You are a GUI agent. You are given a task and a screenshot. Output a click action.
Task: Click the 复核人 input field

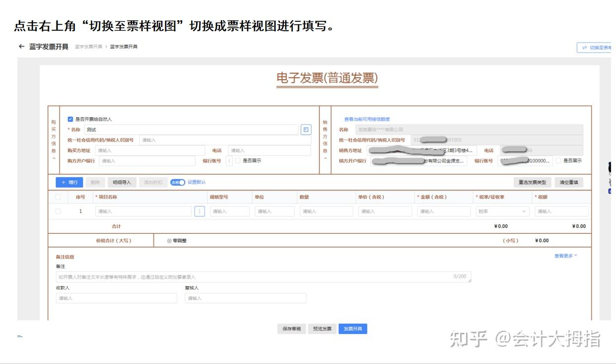(246, 298)
